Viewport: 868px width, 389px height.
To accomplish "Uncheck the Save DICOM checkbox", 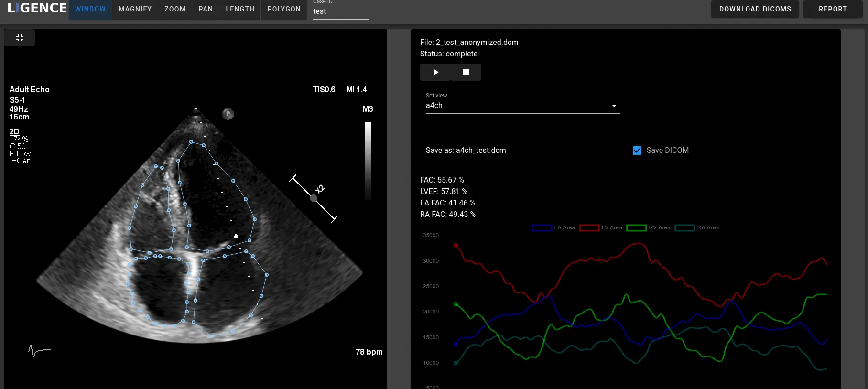I will pos(637,151).
